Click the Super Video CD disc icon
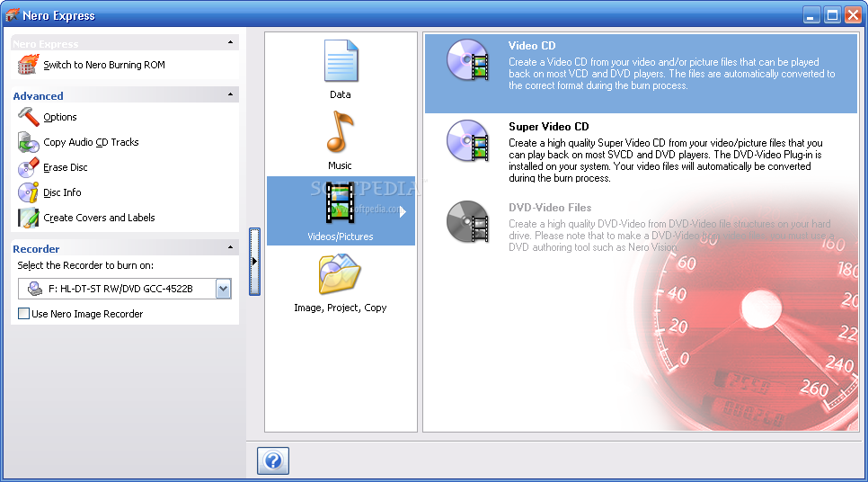Screen dimensions: 868x482 (468, 140)
